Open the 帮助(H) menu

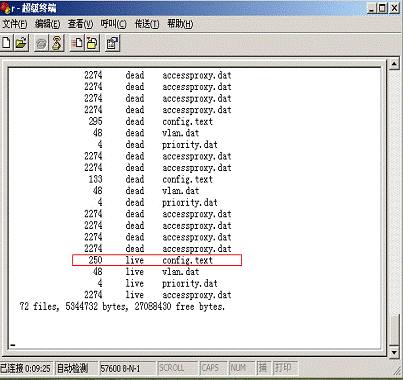pos(180,24)
